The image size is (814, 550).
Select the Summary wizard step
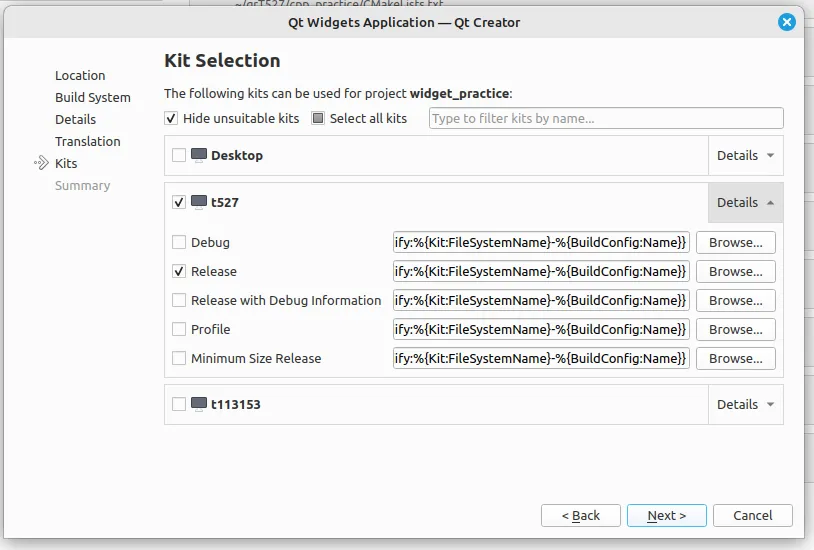83,185
